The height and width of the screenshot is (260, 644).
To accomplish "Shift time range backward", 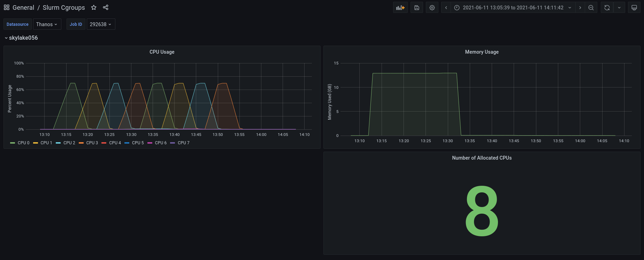I will [x=446, y=8].
